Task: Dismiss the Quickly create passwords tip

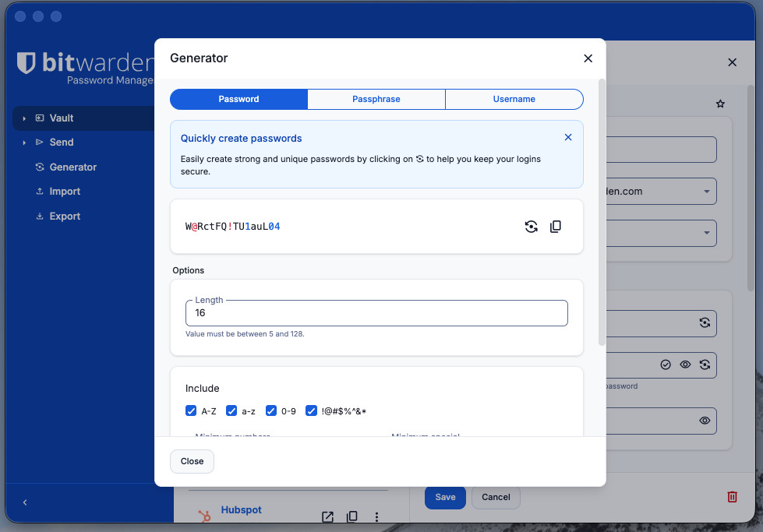Action: (x=568, y=138)
